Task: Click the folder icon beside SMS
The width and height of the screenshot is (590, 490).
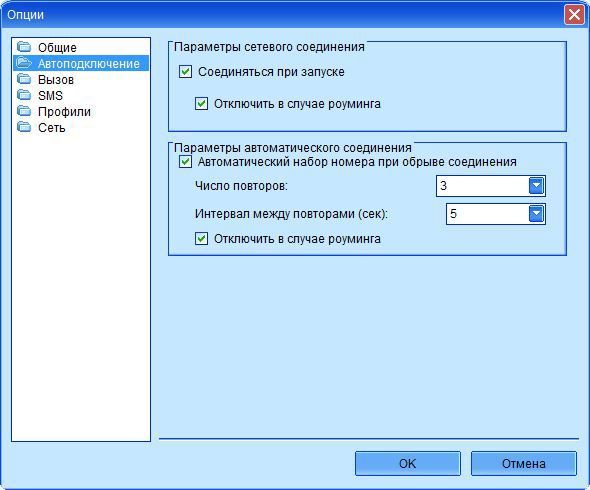Action: 24,95
